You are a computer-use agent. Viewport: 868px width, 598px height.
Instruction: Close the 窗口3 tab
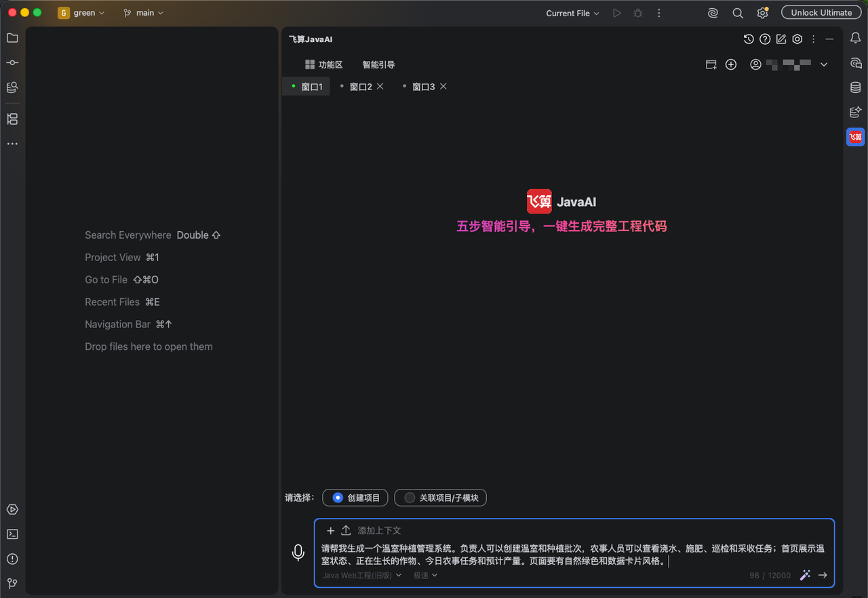(x=443, y=86)
